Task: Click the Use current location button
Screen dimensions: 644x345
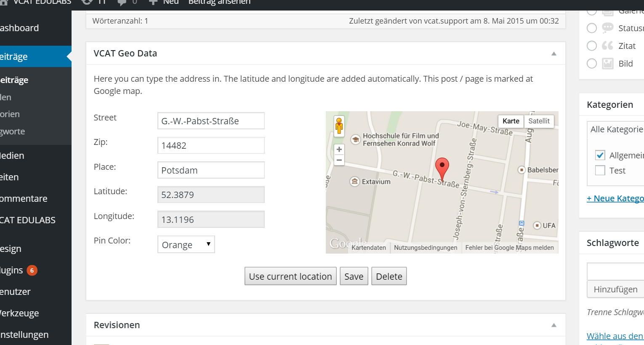Action: 290,276
